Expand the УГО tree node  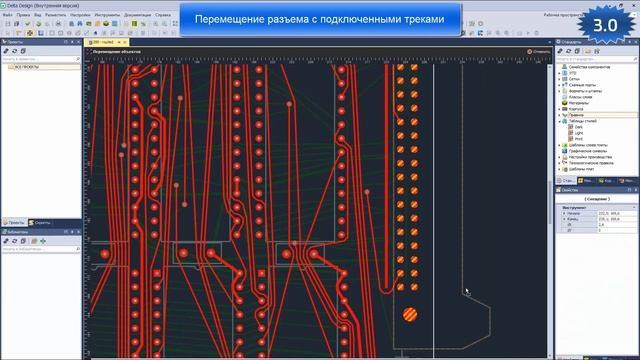tap(560, 73)
